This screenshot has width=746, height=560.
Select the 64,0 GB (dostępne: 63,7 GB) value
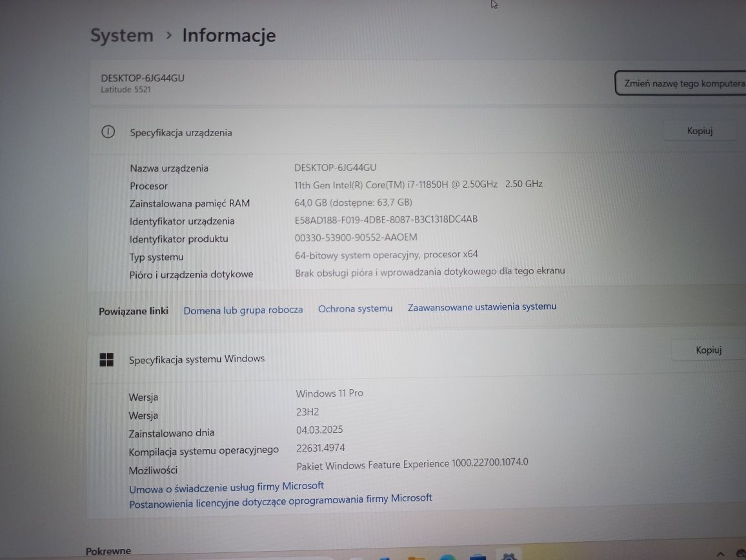pos(353,203)
